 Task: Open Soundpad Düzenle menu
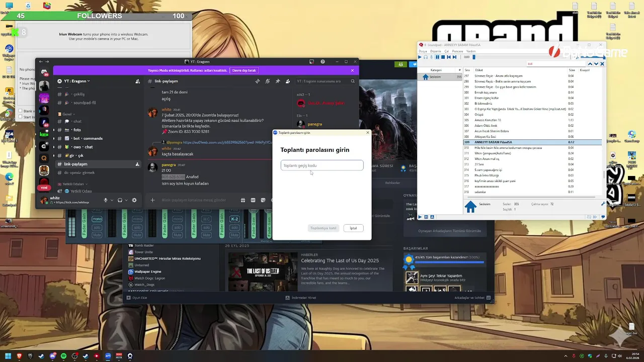tap(436, 51)
